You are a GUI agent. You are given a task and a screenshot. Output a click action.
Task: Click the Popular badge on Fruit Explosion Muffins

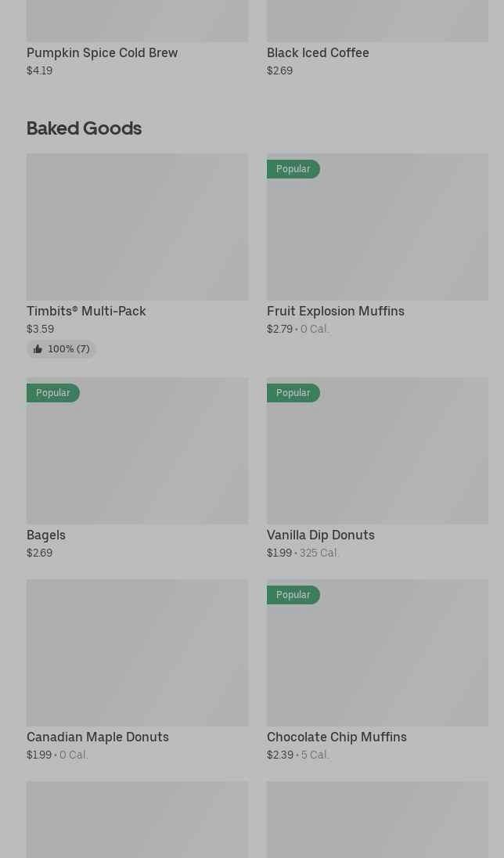[x=293, y=169]
